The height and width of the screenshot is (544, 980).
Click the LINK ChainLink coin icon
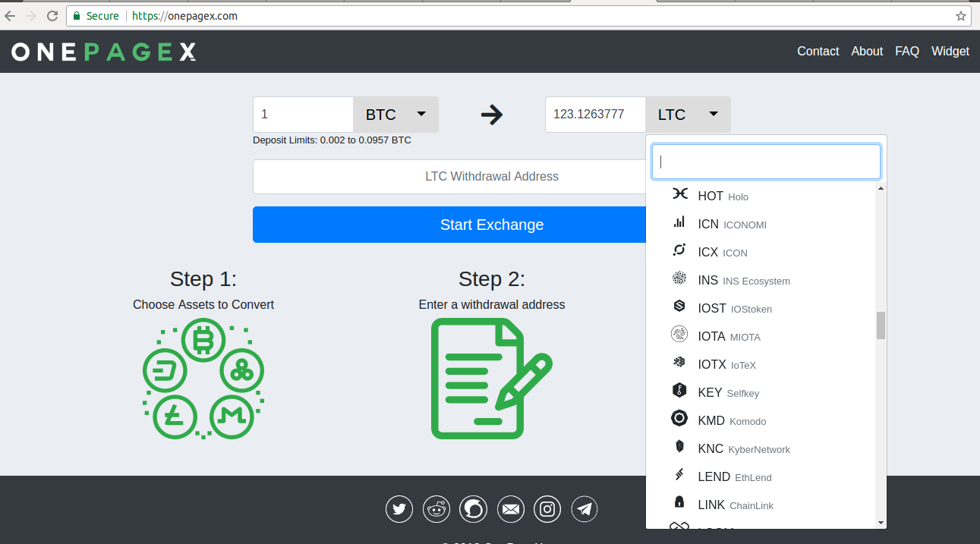679,503
